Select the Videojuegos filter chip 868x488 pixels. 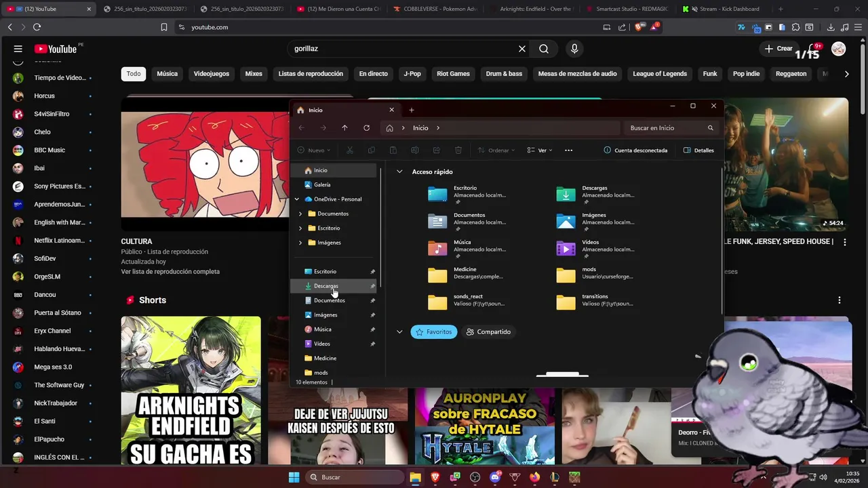coord(212,74)
